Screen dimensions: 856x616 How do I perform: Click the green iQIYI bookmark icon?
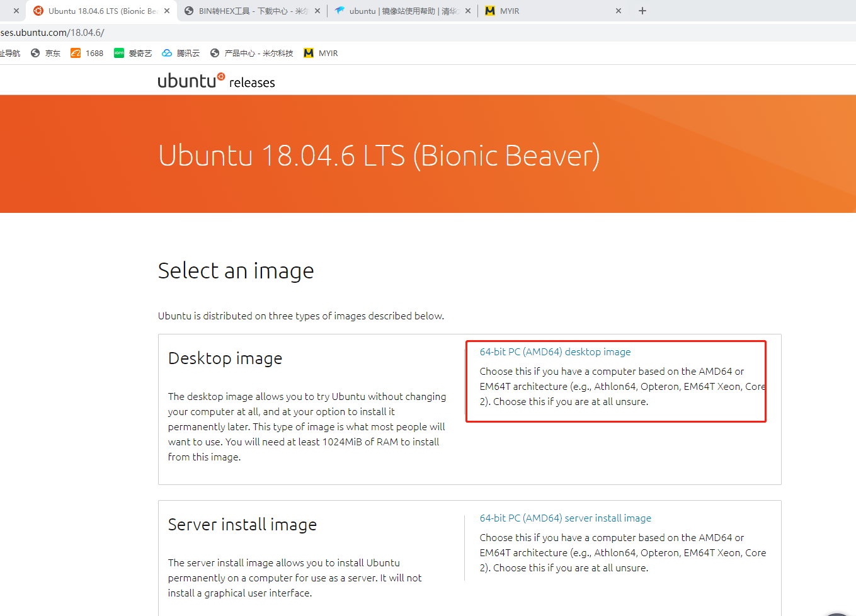pos(119,54)
